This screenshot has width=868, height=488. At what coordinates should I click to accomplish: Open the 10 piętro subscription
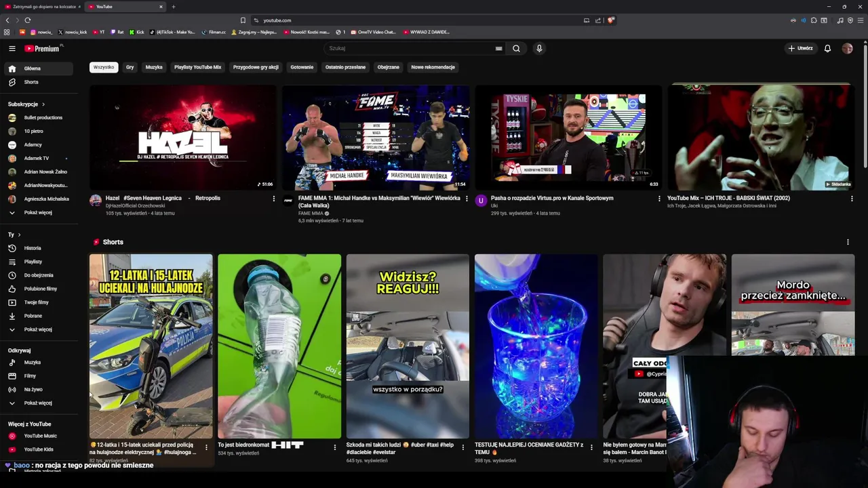[39, 131]
